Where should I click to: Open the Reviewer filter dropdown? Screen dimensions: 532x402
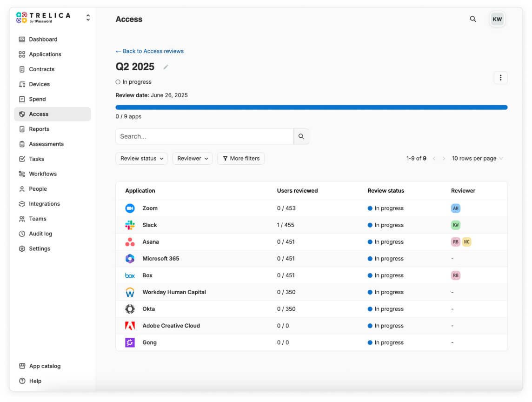tap(192, 158)
